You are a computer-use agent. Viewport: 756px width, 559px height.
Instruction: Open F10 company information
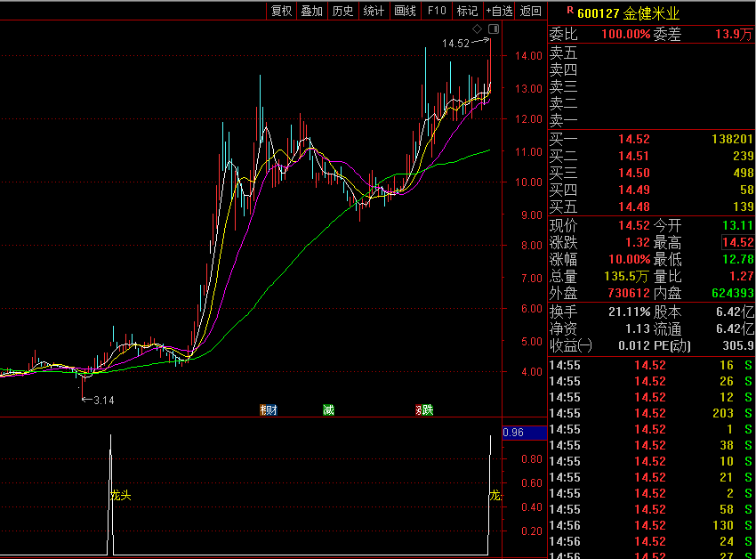(437, 11)
